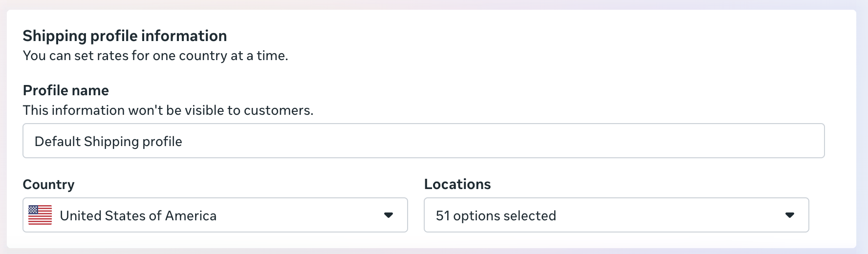Click the word "profile" in name field
Screen dimensions: 868x254
[x=162, y=142]
